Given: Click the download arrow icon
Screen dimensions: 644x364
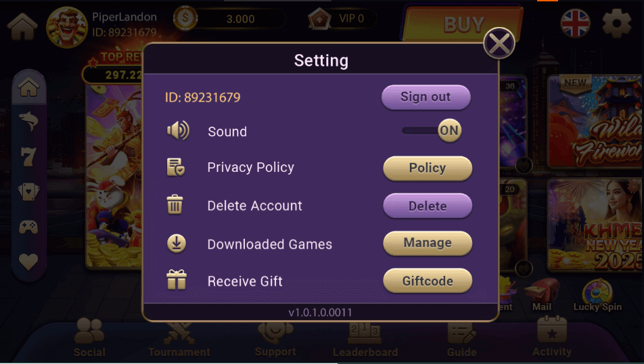Looking at the screenshot, I should 176,243.
